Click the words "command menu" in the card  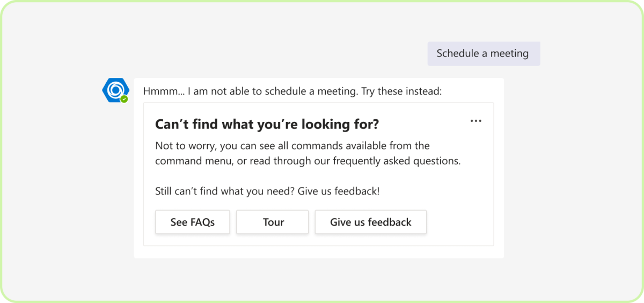186,161
